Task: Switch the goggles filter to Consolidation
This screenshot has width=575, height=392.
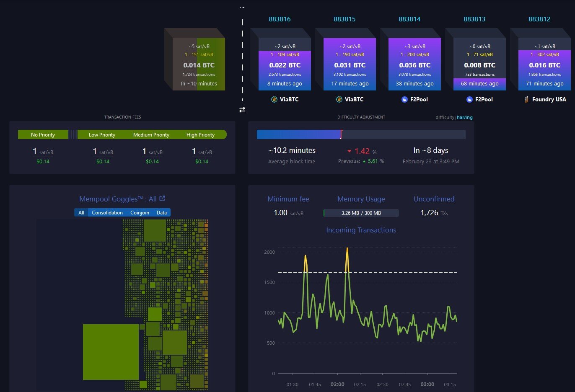Action: [x=107, y=213]
